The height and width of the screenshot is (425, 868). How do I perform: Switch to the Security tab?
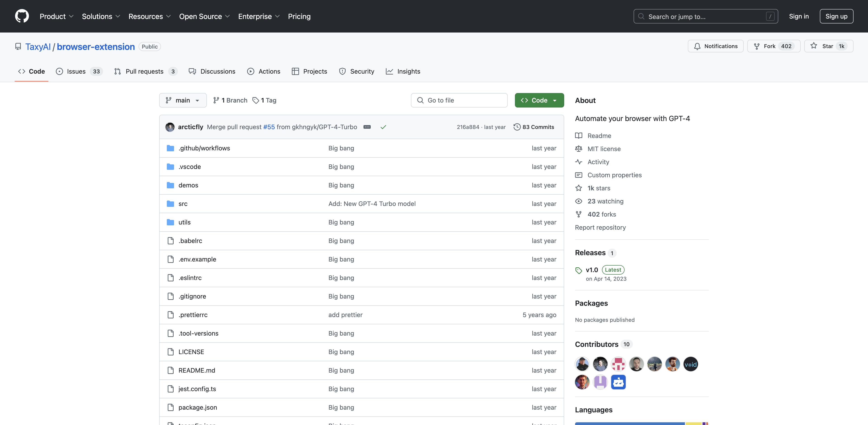[x=356, y=71]
